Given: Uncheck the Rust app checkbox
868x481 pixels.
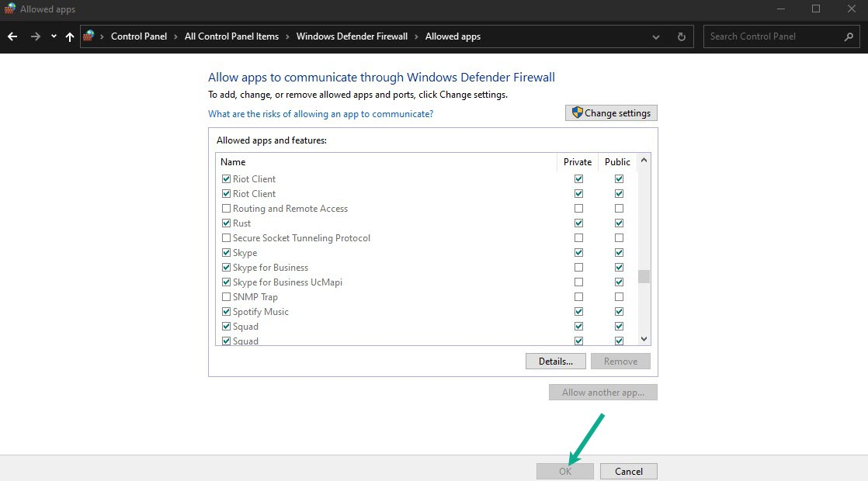Looking at the screenshot, I should [x=226, y=223].
